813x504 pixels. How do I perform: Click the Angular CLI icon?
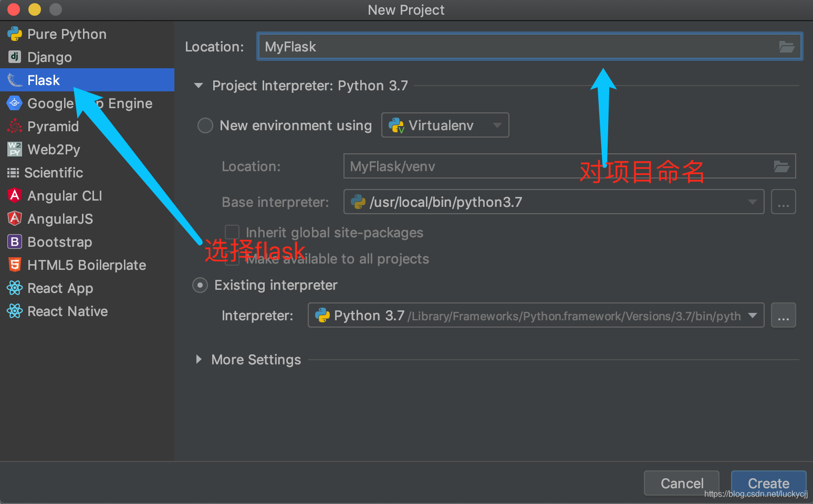click(x=15, y=195)
